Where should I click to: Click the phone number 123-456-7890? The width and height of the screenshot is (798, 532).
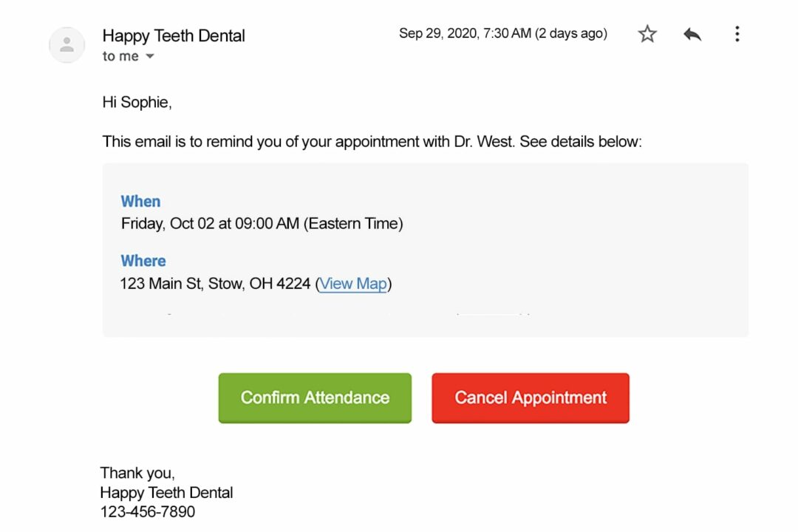[146, 511]
